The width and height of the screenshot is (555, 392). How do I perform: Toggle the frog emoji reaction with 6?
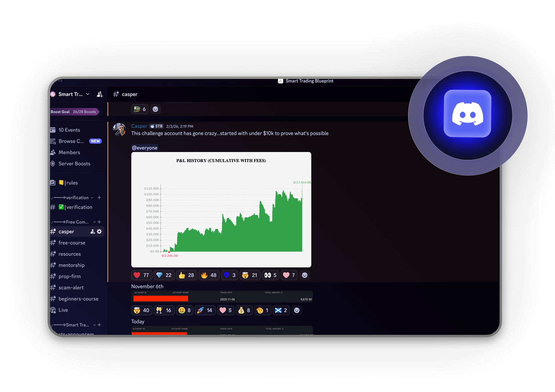[140, 109]
